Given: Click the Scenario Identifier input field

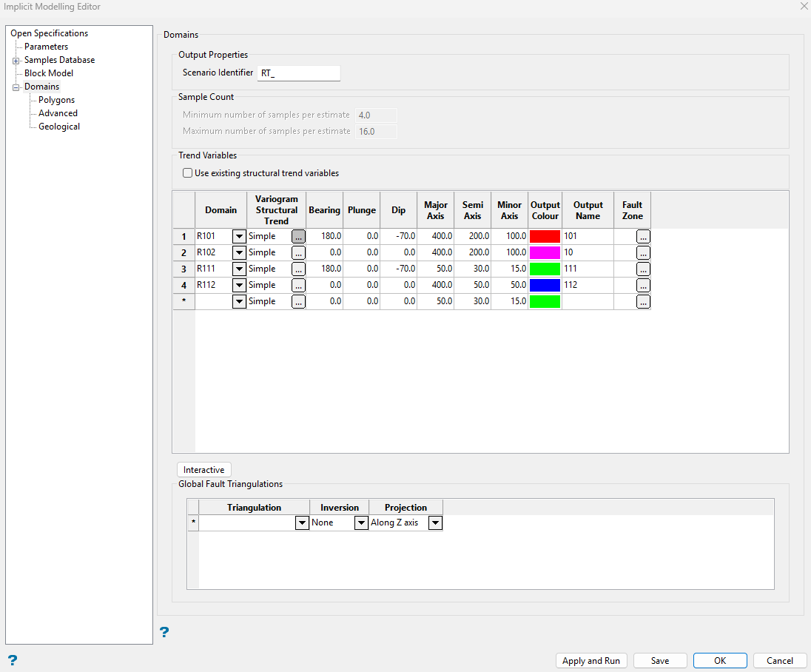Looking at the screenshot, I should tap(299, 73).
